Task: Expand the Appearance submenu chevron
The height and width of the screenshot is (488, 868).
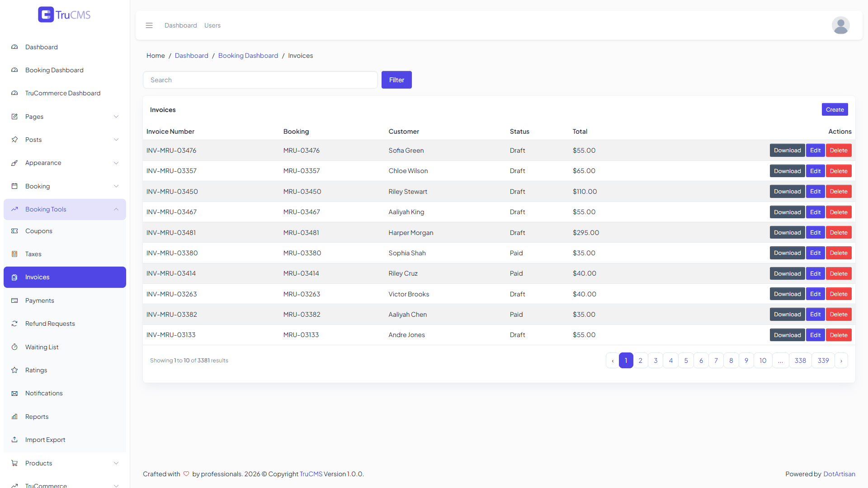Action: point(116,163)
